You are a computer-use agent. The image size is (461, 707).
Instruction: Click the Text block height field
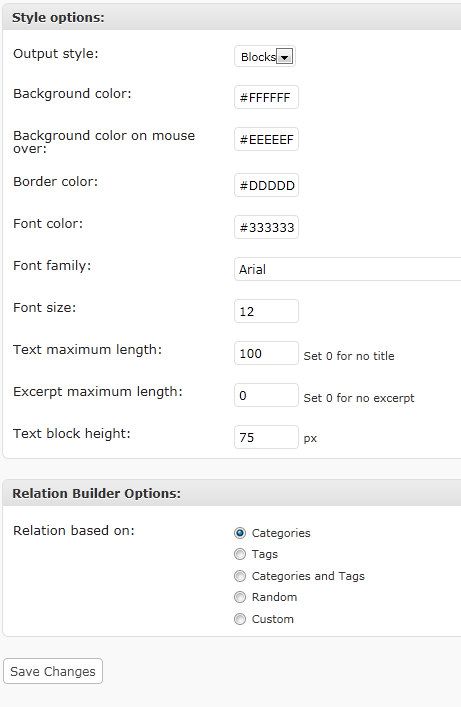point(266,437)
